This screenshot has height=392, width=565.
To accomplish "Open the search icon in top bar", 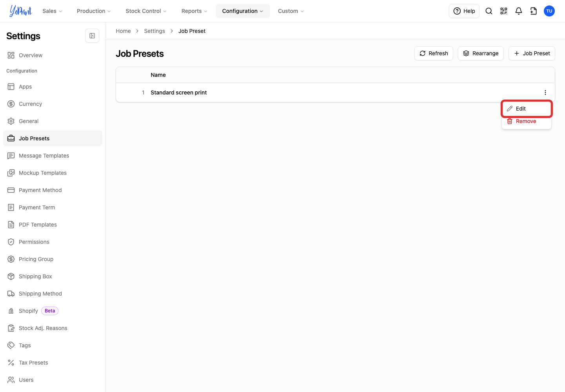I will 489,11.
